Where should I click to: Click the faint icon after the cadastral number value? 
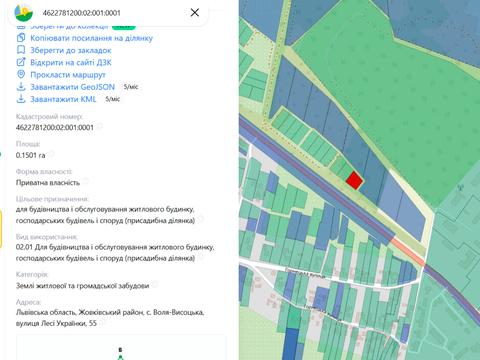pyautogui.click(x=100, y=126)
